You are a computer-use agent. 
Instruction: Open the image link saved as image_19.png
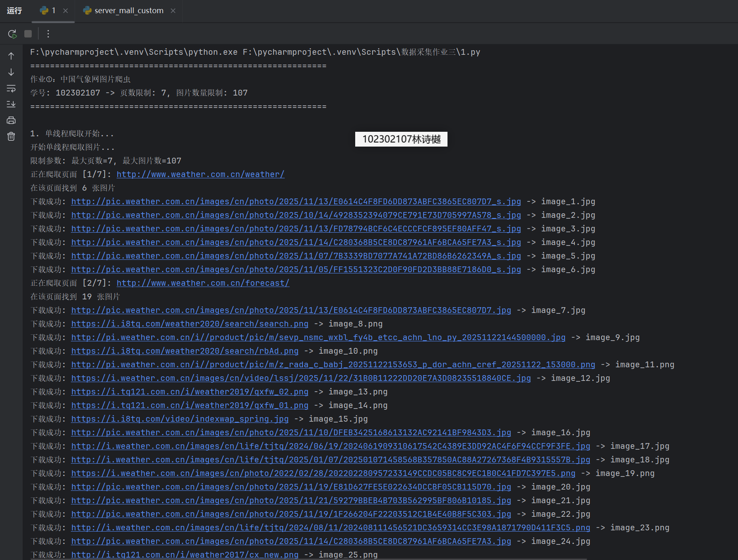point(323,474)
